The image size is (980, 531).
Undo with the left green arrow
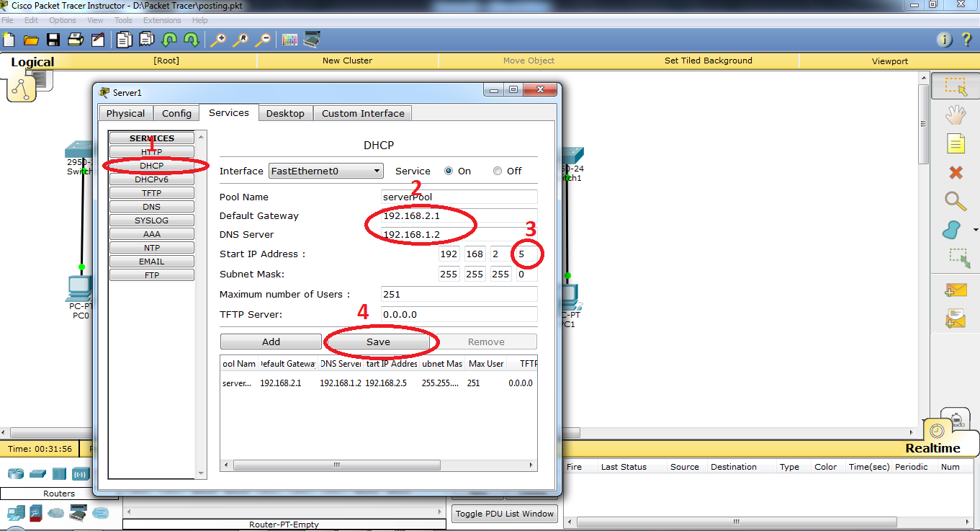(x=169, y=40)
